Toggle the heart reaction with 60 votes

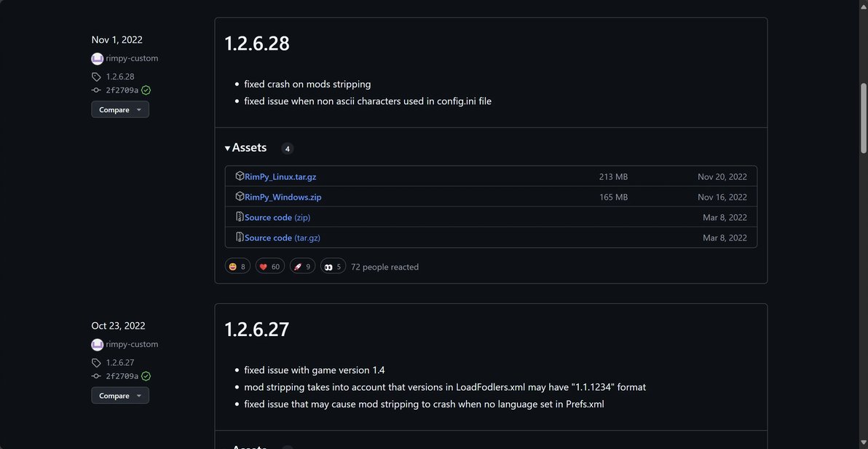pyautogui.click(x=269, y=267)
